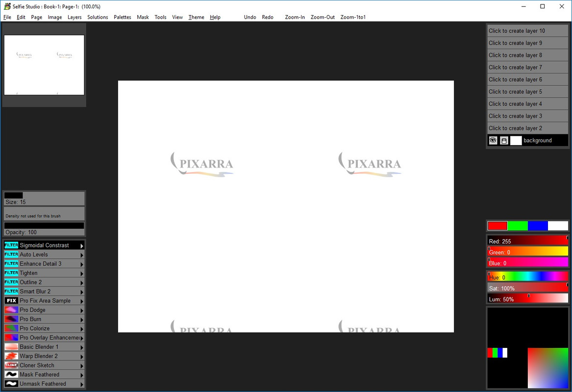Open the File menu
The height and width of the screenshot is (392, 572).
pos(7,17)
